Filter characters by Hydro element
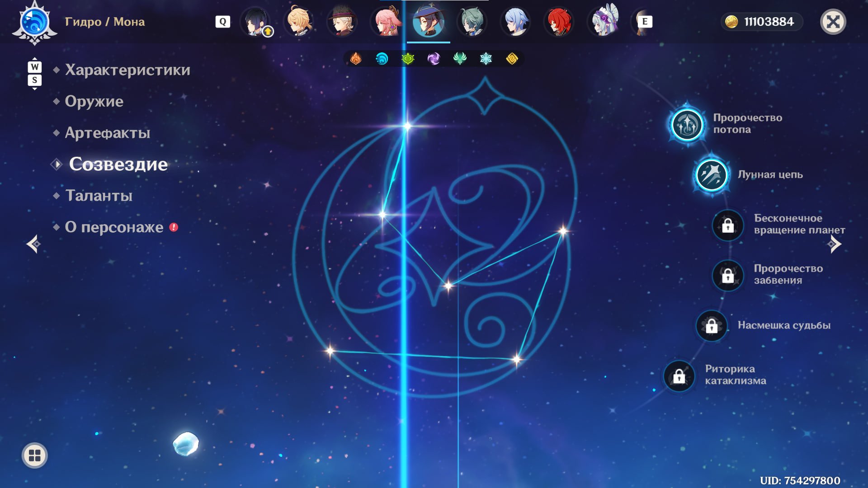This screenshot has height=488, width=868. pos(382,59)
